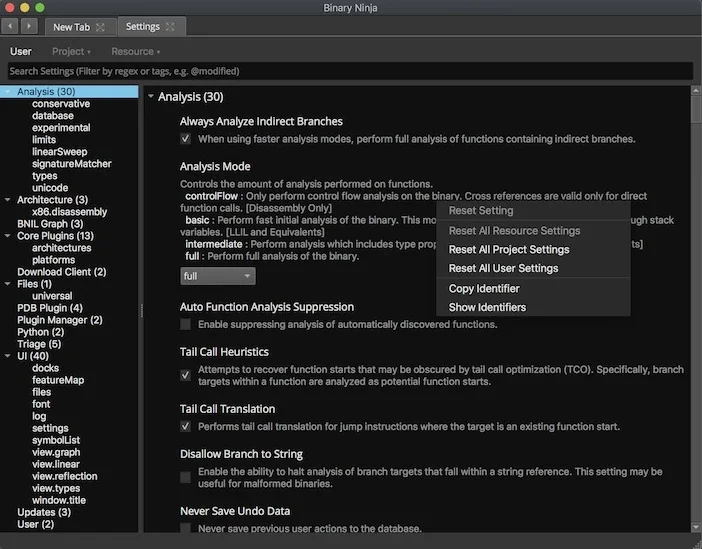Collapse the Analysis (30) section header

click(x=151, y=96)
